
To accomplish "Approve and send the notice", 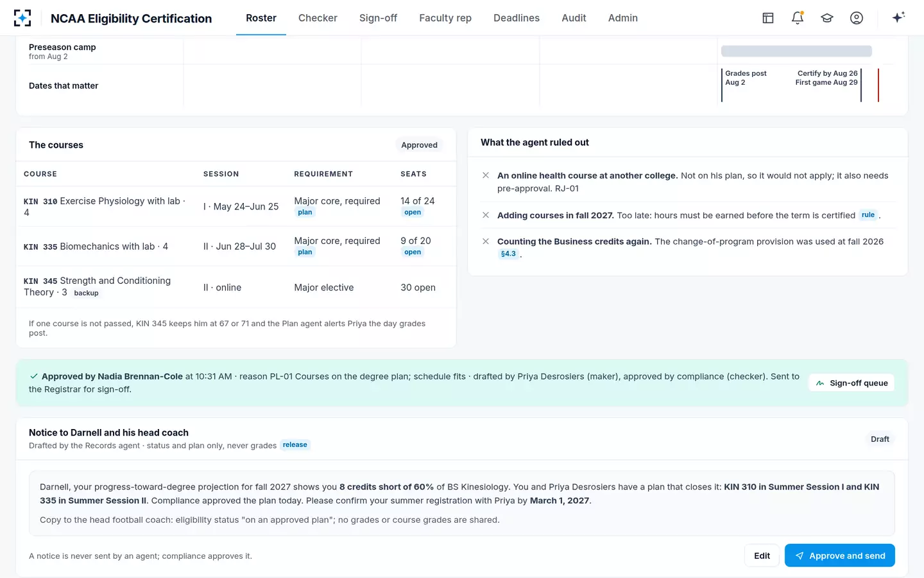I will (840, 556).
